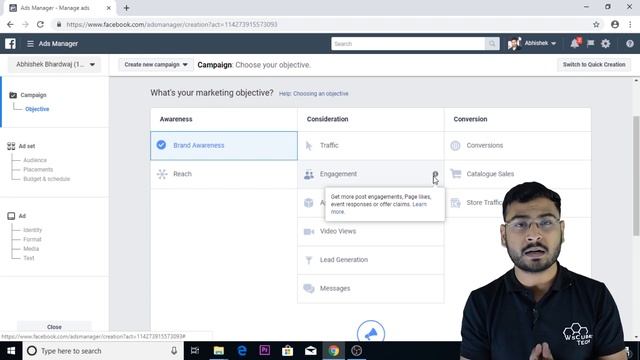Open the settings gear in header
The width and height of the screenshot is (640, 360).
click(606, 43)
